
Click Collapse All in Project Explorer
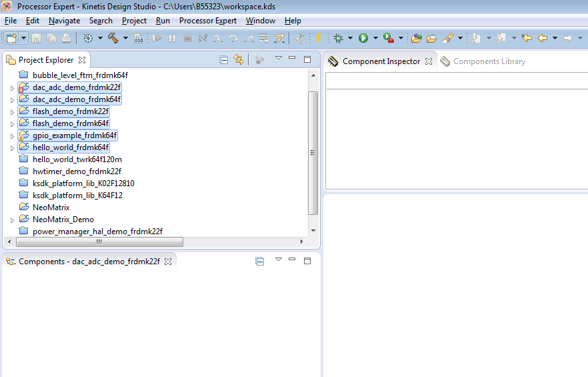(x=225, y=60)
